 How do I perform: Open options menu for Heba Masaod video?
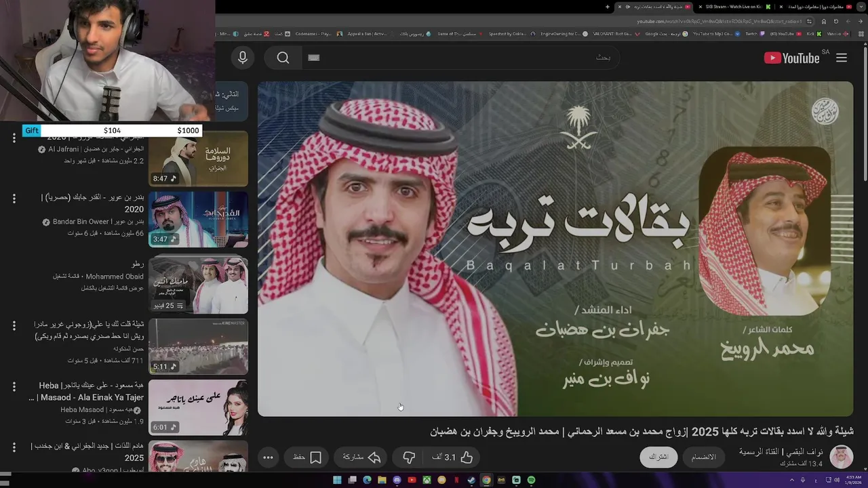tap(14, 386)
